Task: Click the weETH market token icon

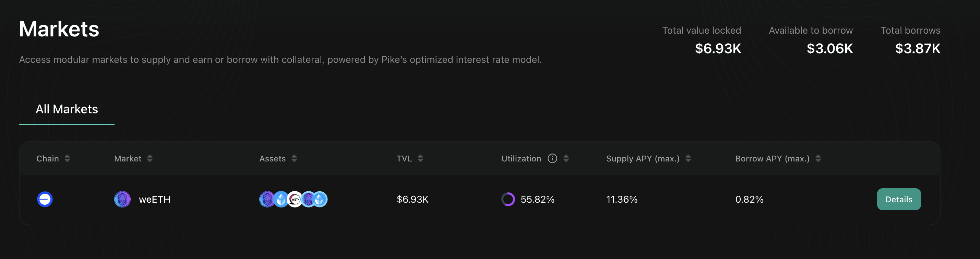Action: click(122, 199)
